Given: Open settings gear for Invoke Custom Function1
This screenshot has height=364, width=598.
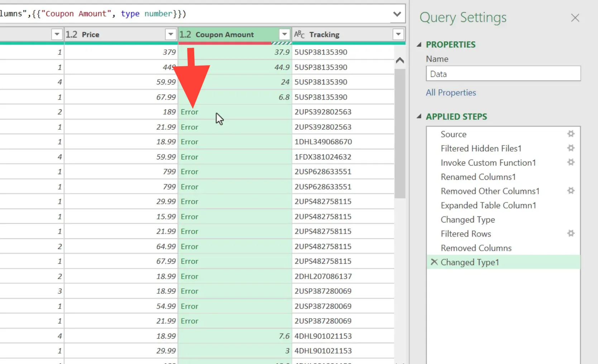Looking at the screenshot, I should [x=571, y=162].
